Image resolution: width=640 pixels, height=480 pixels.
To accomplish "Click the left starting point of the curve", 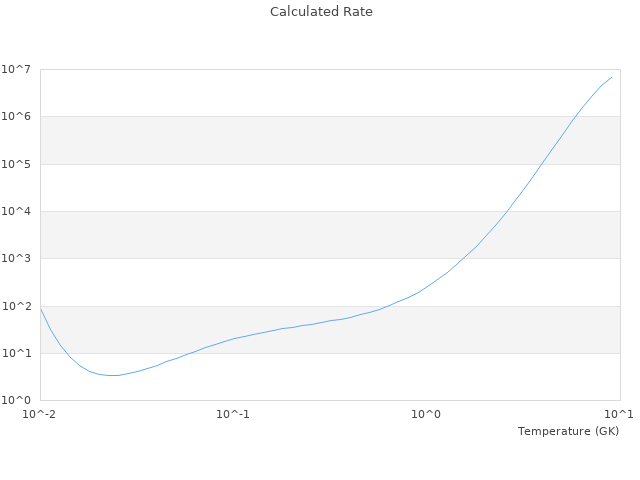I will (41, 309).
